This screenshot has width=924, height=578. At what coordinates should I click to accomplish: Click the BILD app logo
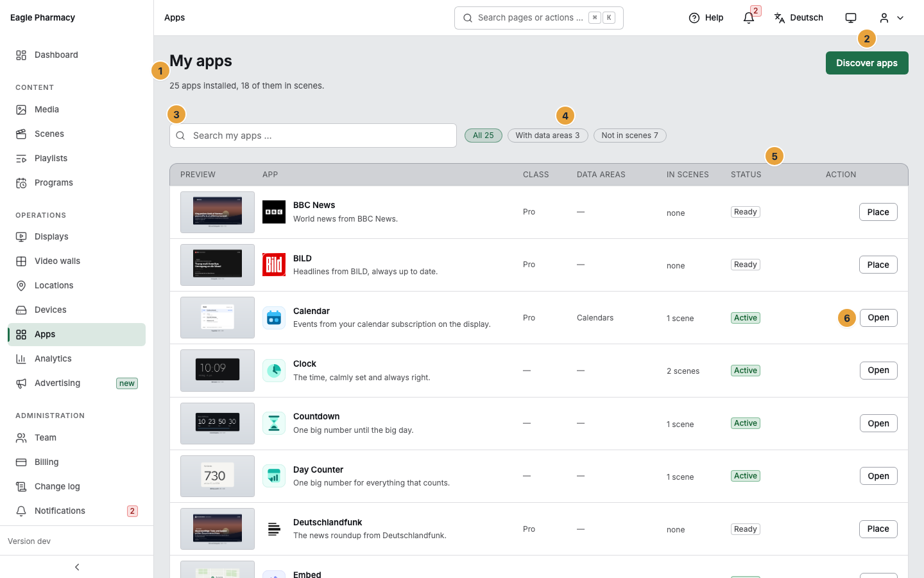[x=274, y=265]
